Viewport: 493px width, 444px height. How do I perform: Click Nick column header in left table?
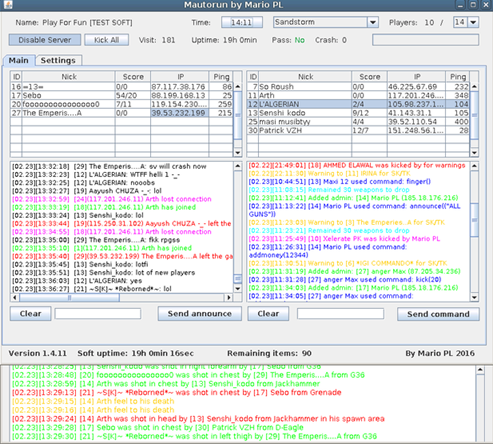(69, 77)
